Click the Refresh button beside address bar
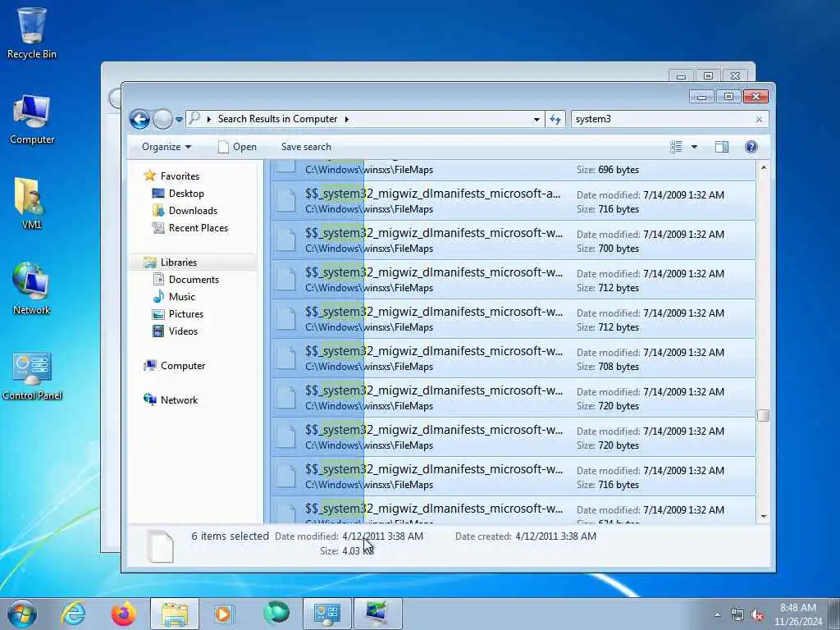The width and height of the screenshot is (840, 630). 555,119
